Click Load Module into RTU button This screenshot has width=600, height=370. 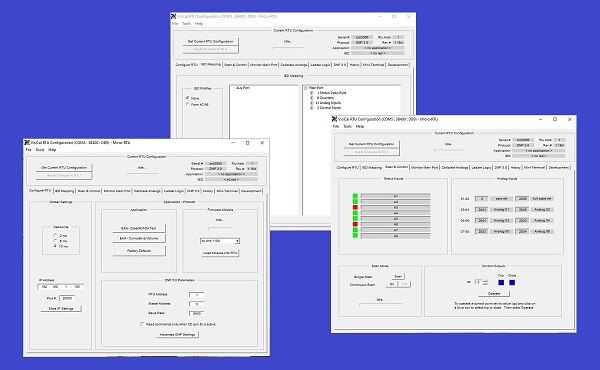coord(220,253)
